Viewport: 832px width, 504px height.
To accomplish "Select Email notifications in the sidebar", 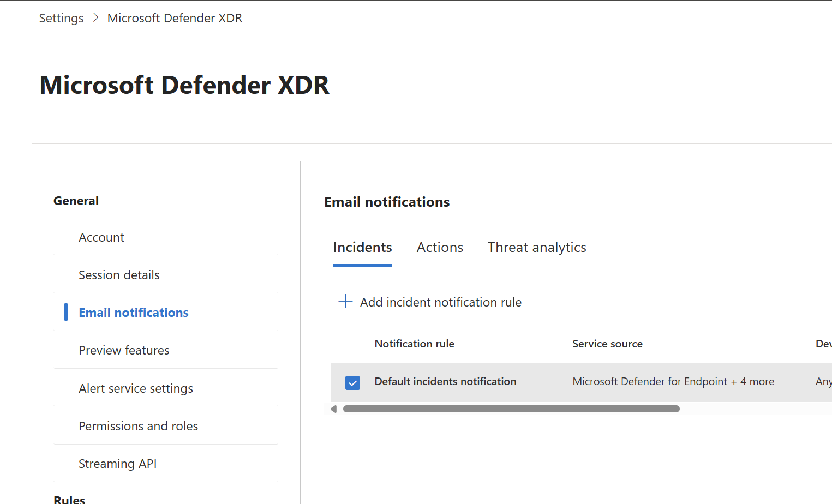I will coord(134,313).
